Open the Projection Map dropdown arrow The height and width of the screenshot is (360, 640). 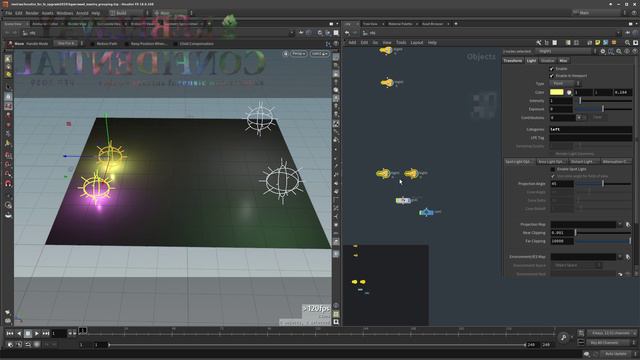pyautogui.click(x=620, y=224)
